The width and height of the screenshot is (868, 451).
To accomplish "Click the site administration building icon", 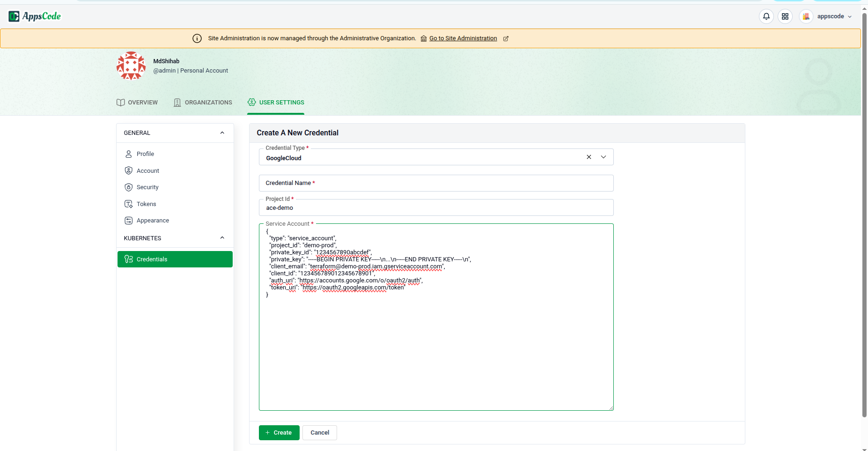I will point(424,38).
